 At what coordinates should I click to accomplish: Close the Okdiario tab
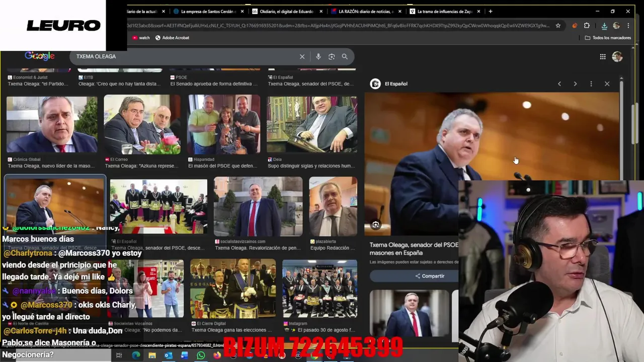321,11
